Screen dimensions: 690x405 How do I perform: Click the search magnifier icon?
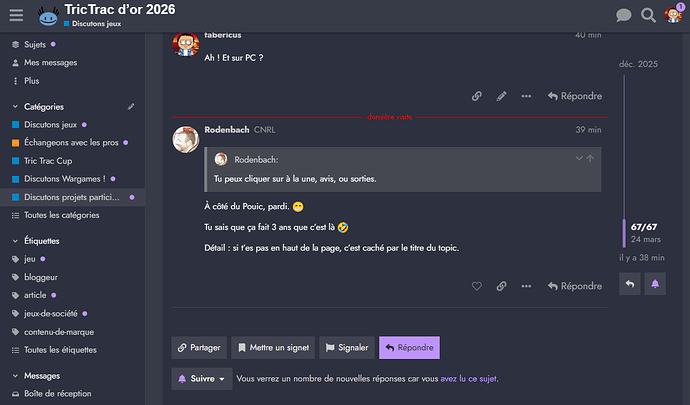coord(648,15)
